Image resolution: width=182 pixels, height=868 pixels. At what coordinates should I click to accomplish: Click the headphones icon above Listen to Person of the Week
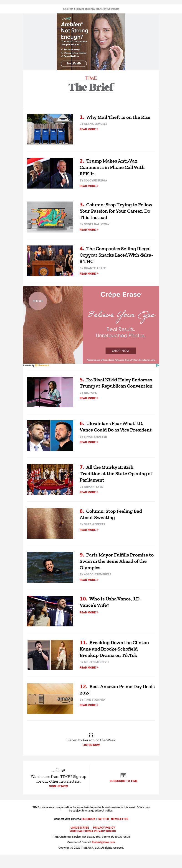click(91, 735)
